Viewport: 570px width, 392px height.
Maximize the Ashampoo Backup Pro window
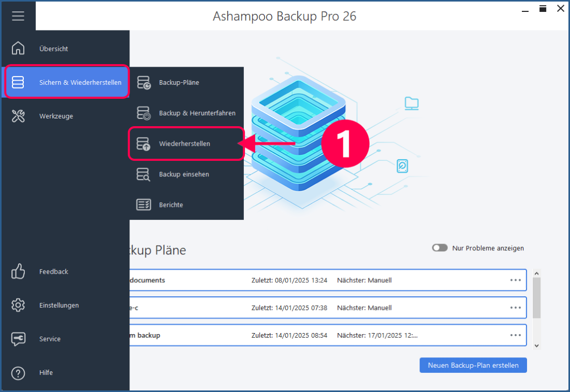pos(543,9)
